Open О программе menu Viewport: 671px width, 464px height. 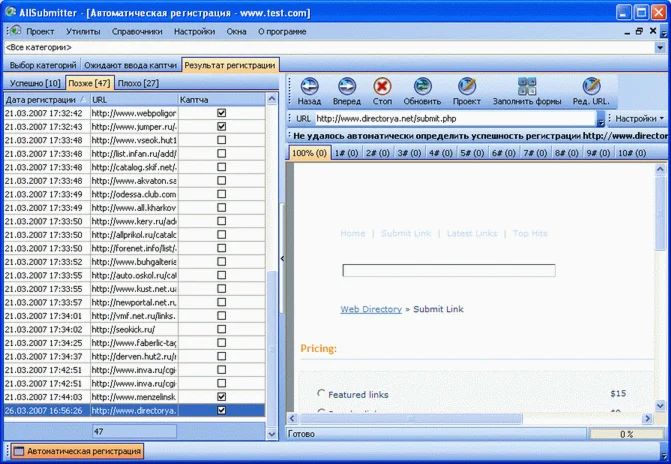pos(282,32)
